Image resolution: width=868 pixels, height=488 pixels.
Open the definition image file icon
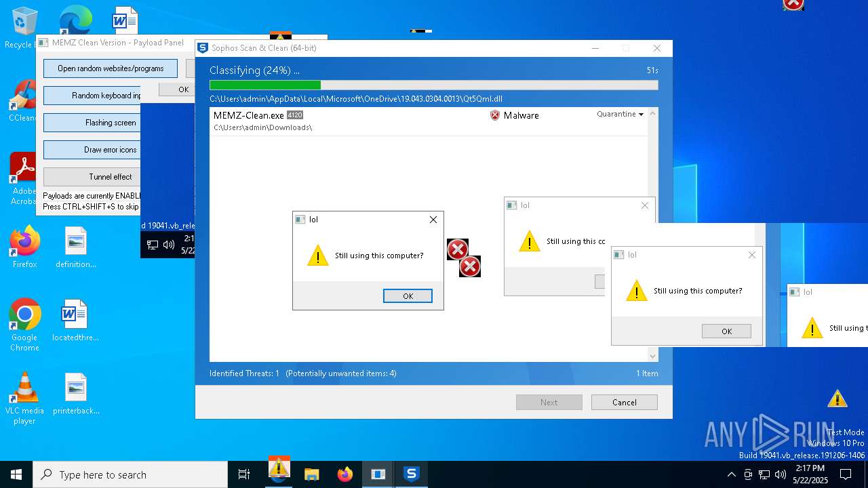76,247
